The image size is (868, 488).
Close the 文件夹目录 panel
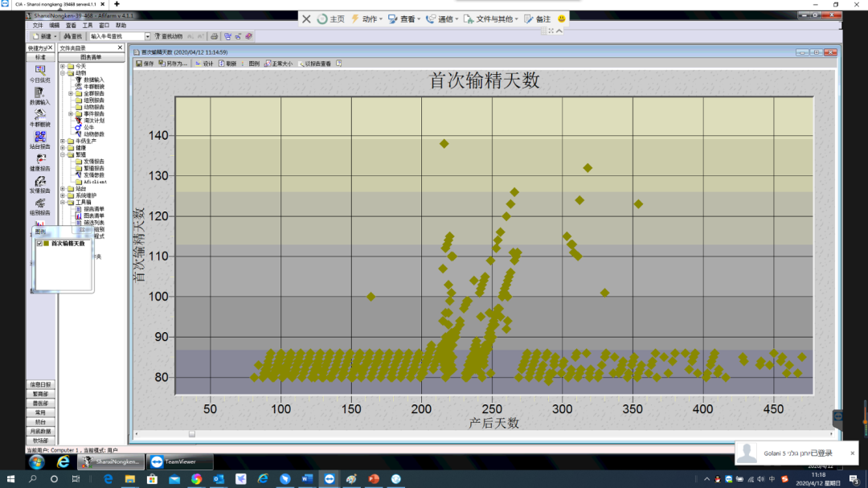point(120,48)
